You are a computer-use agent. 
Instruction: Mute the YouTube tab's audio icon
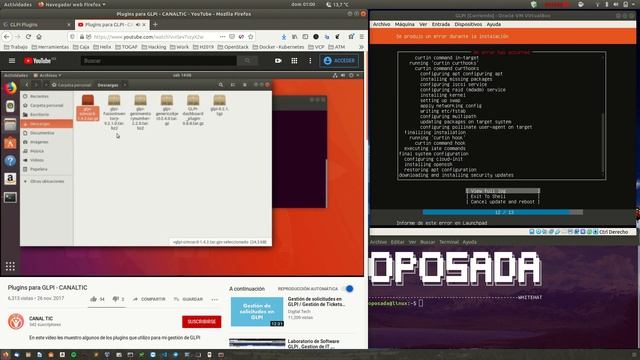[138, 25]
